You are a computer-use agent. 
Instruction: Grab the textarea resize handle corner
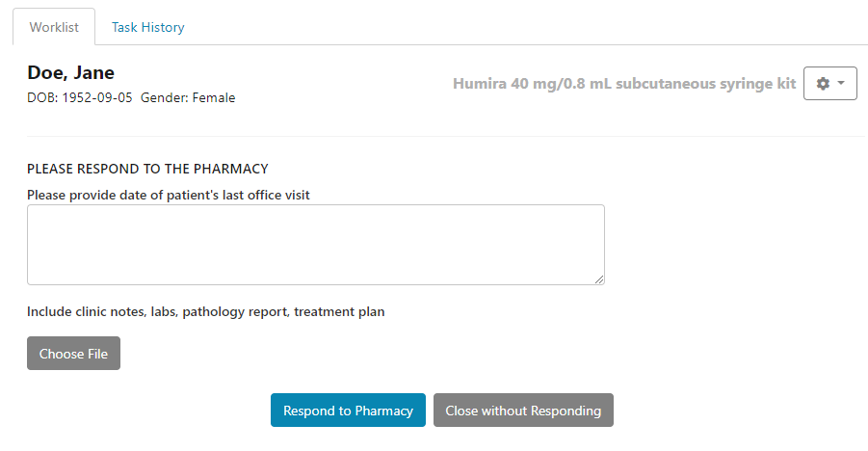(x=599, y=279)
